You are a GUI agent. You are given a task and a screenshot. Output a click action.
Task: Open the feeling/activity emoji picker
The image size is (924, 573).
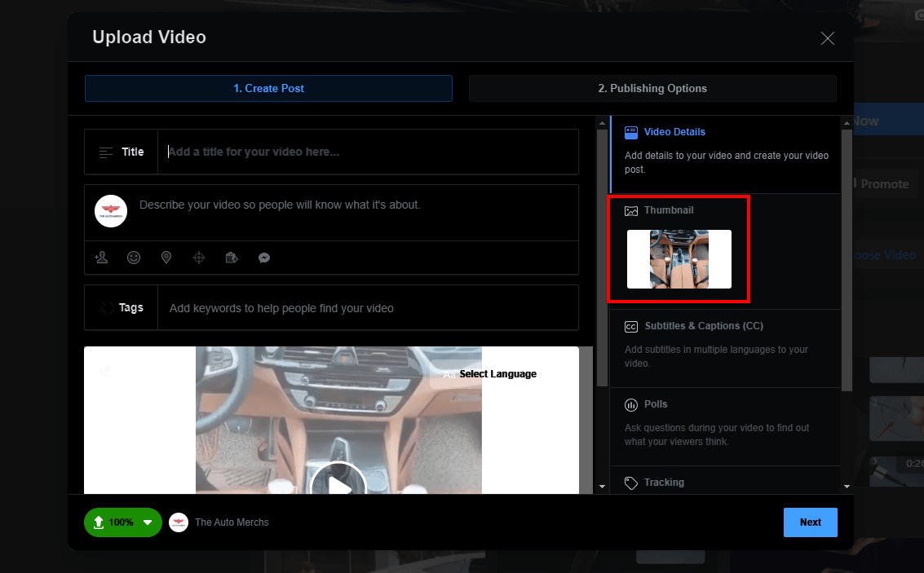point(134,258)
